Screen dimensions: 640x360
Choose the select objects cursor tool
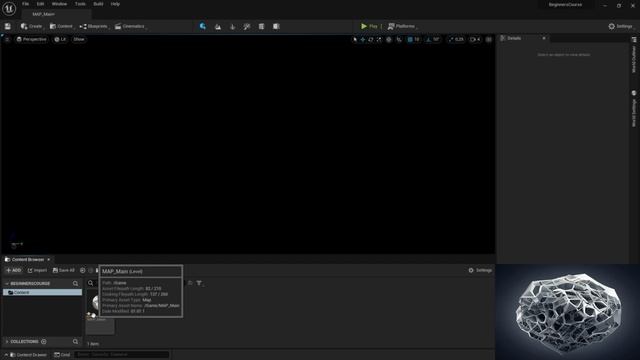point(355,40)
